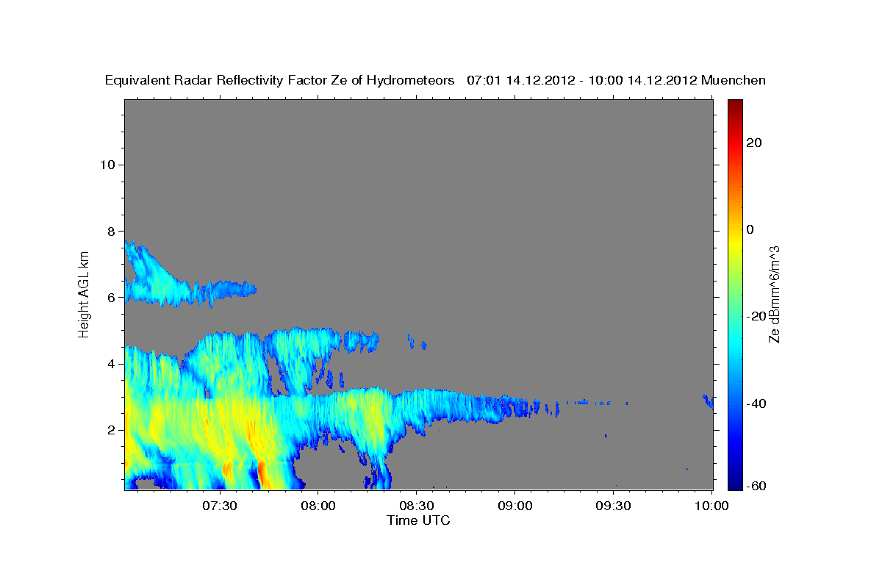Click the height axis label '4'

coord(110,364)
